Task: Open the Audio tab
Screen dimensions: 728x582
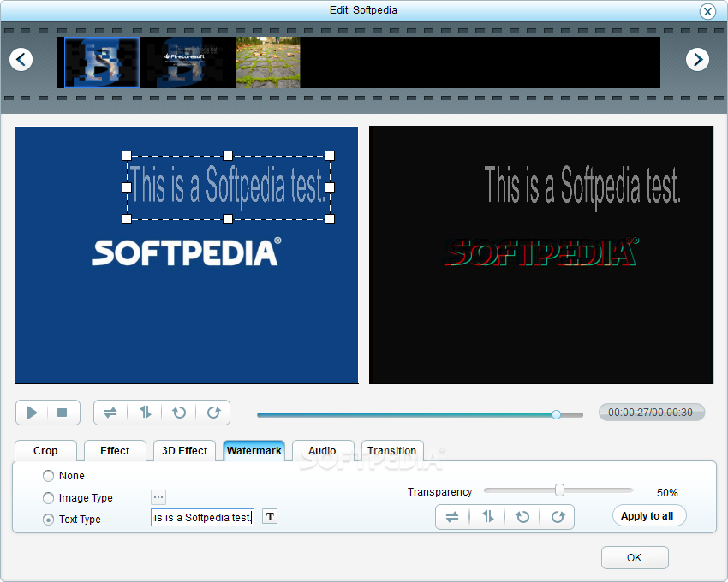Action: [322, 451]
